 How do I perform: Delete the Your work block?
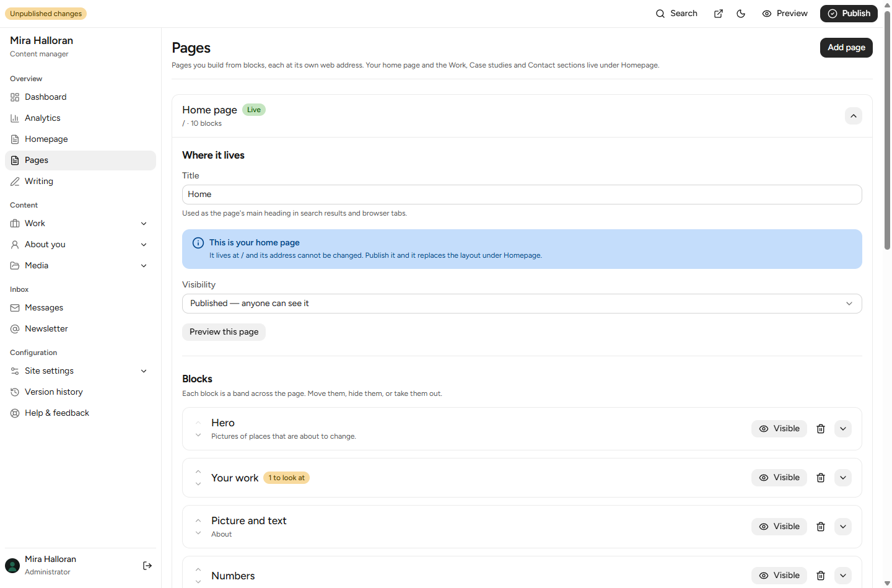(821, 478)
